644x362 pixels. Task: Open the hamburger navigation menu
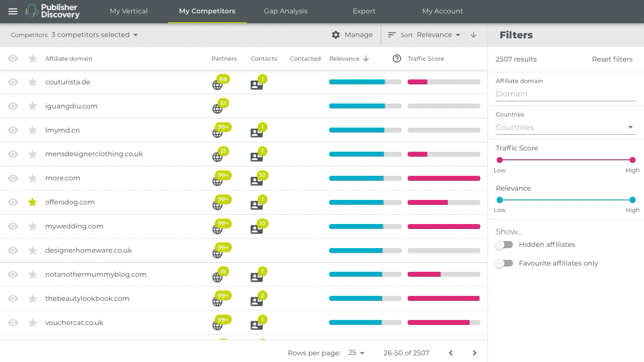[x=13, y=11]
